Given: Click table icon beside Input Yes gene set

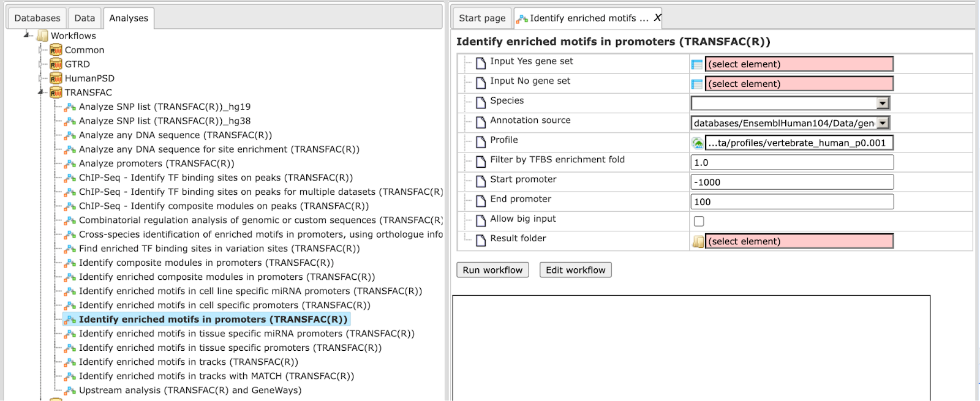Looking at the screenshot, I should [697, 64].
